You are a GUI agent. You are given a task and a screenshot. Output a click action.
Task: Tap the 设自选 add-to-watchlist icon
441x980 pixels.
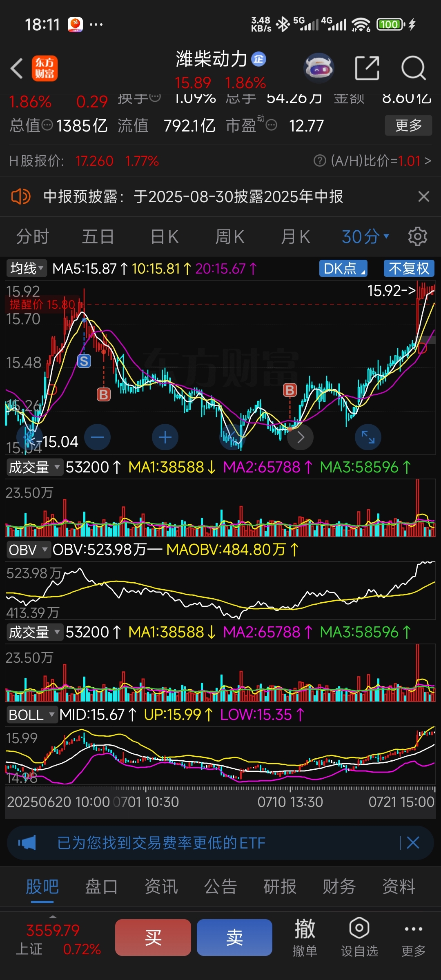[359, 937]
